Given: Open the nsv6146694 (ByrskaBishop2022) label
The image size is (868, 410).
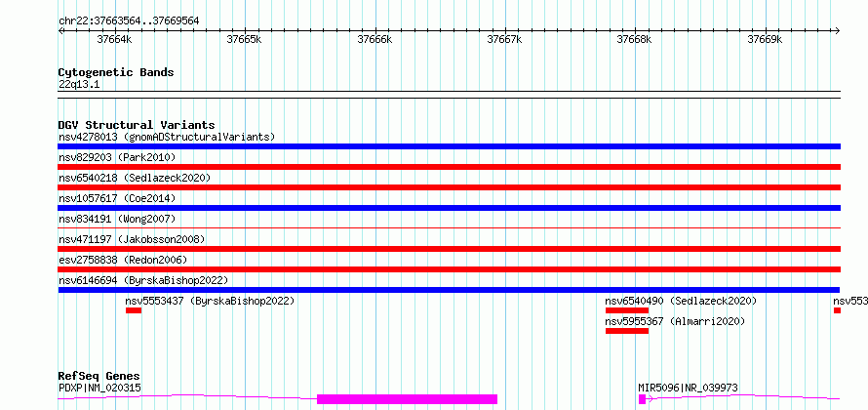Looking at the screenshot, I should 142,280.
